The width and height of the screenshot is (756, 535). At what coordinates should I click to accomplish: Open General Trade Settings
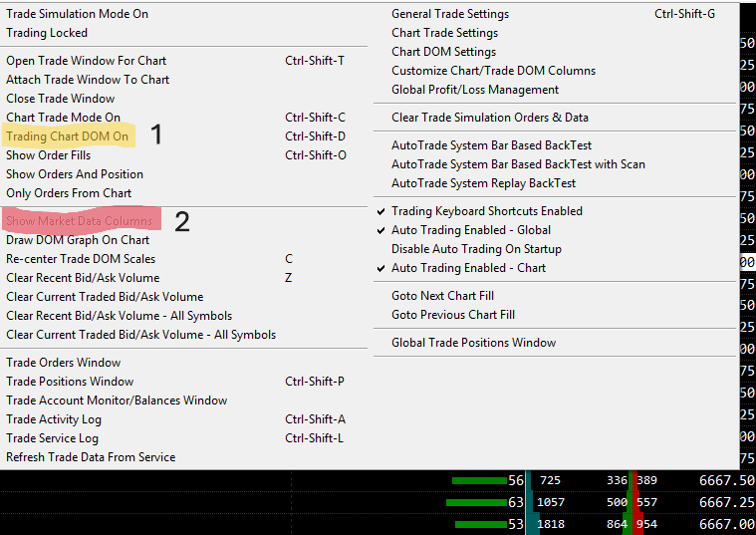point(450,14)
